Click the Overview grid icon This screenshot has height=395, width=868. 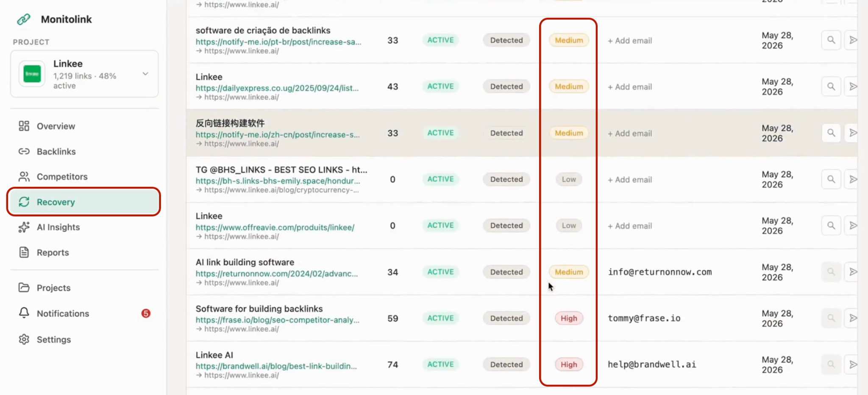[x=24, y=126]
